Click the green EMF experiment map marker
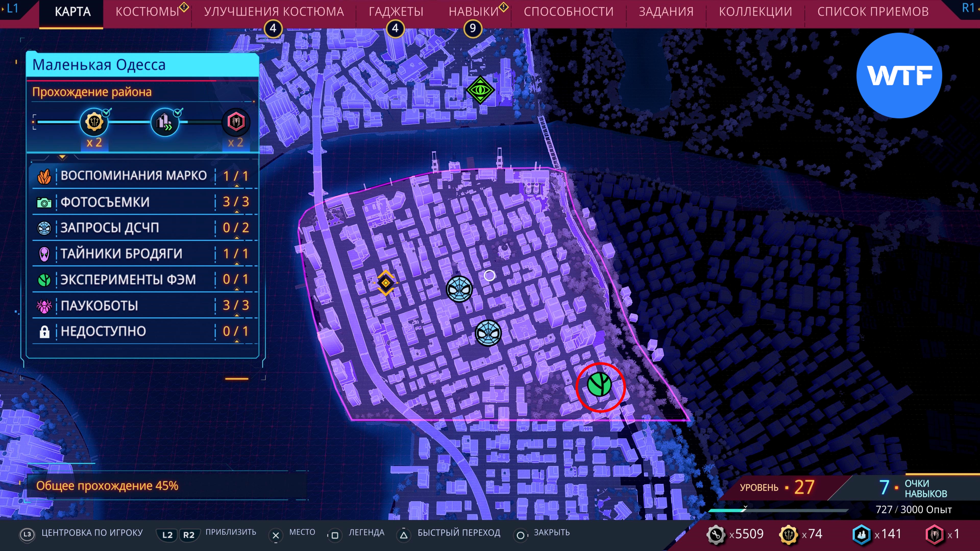 pos(599,384)
